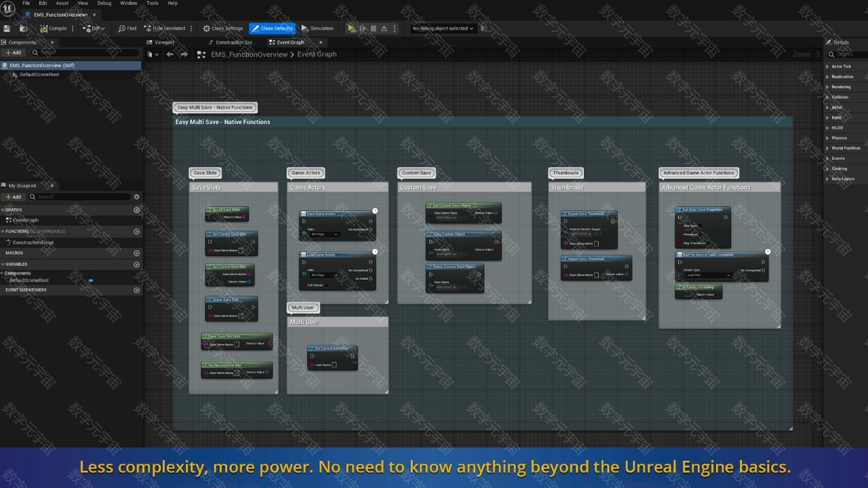
Task: Click the Components search field
Action: point(85,52)
